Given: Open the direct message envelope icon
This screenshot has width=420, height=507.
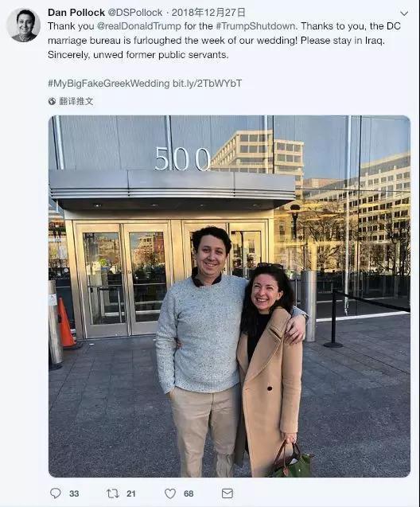Looking at the screenshot, I should (227, 493).
